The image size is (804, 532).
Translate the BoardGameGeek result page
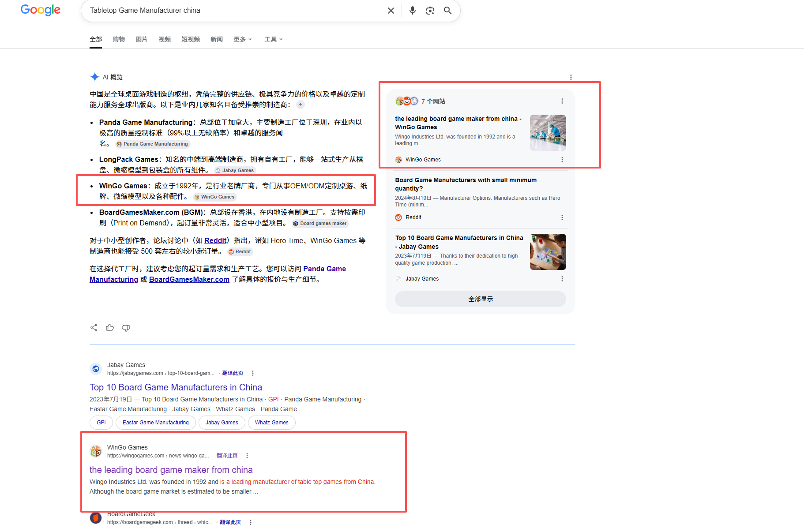230,522
